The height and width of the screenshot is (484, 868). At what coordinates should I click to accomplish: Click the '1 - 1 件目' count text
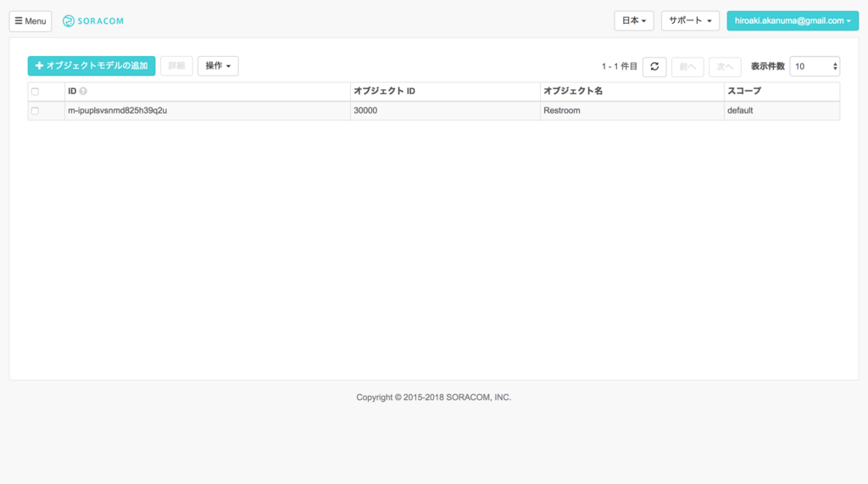pos(620,66)
